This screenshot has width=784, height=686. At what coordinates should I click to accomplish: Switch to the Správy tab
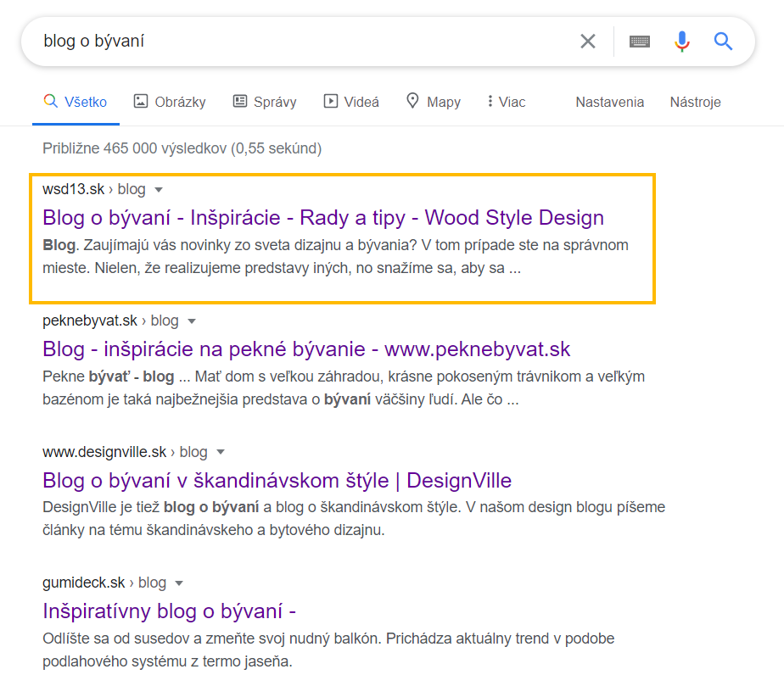pyautogui.click(x=265, y=102)
